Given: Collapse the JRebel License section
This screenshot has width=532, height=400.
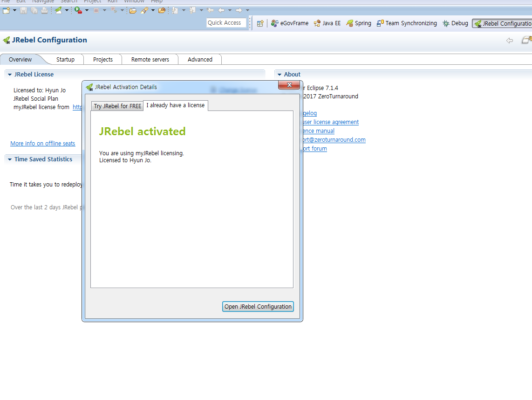Looking at the screenshot, I should (x=10, y=75).
